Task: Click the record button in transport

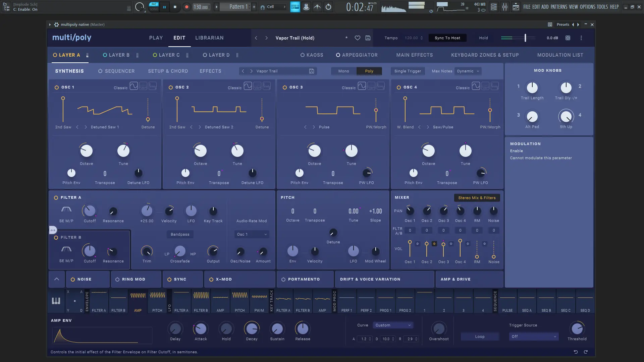Action: tap(187, 7)
